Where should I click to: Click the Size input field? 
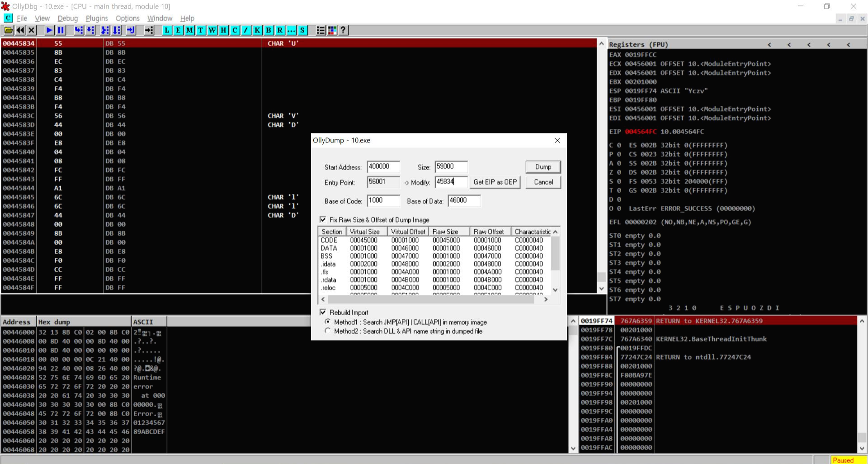[451, 166]
